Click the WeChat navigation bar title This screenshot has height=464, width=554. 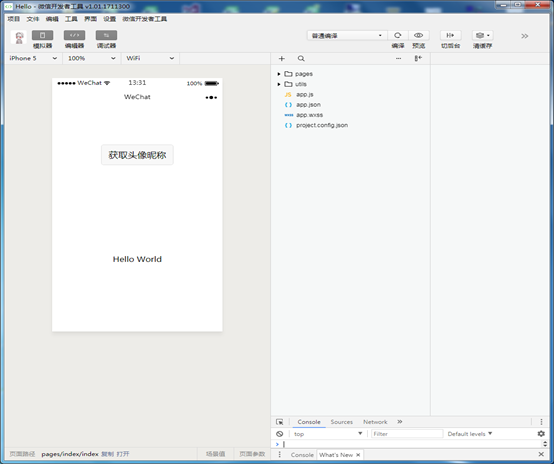(x=137, y=97)
